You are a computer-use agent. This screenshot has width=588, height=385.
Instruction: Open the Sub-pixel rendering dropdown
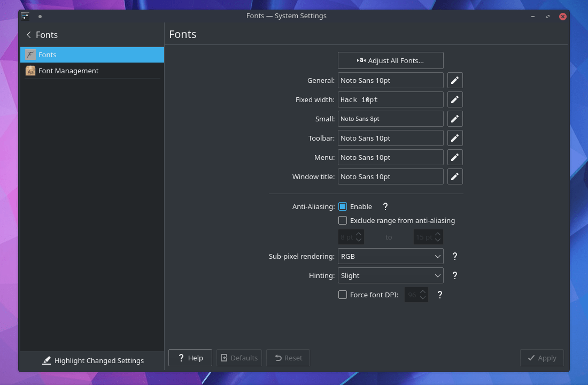point(390,256)
